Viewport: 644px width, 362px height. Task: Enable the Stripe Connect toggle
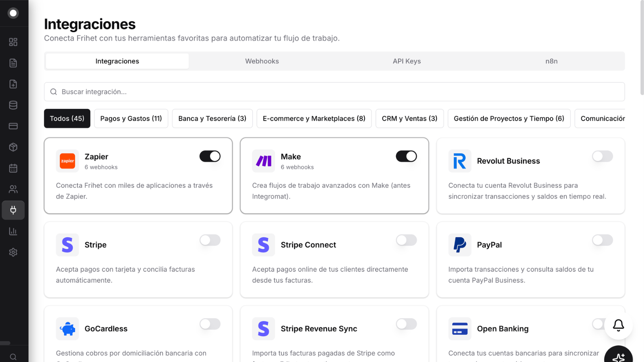coord(406,240)
